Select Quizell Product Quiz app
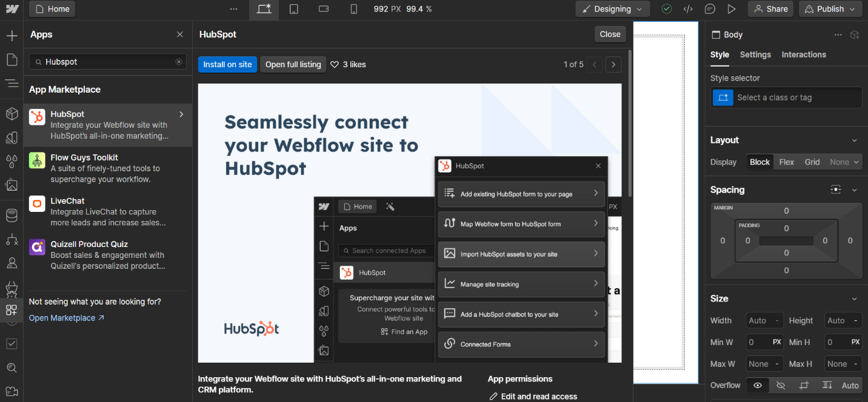Viewport: 868px width, 402px height. (108, 255)
